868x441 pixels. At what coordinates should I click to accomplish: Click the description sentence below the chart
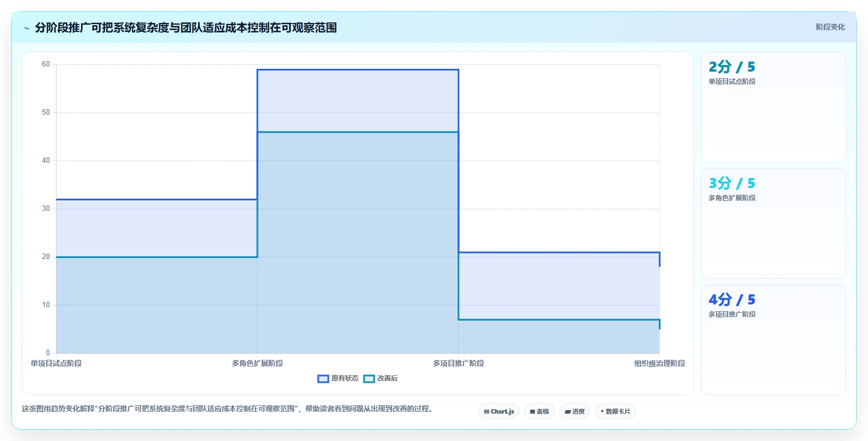[227, 409]
